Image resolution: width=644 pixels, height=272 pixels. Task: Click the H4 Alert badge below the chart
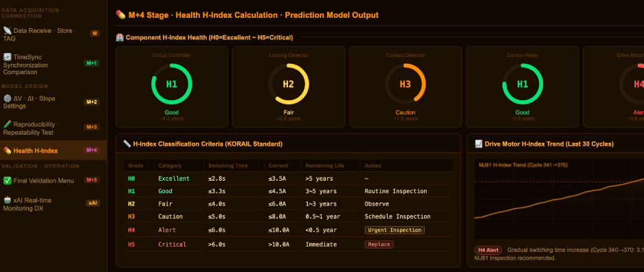488,250
